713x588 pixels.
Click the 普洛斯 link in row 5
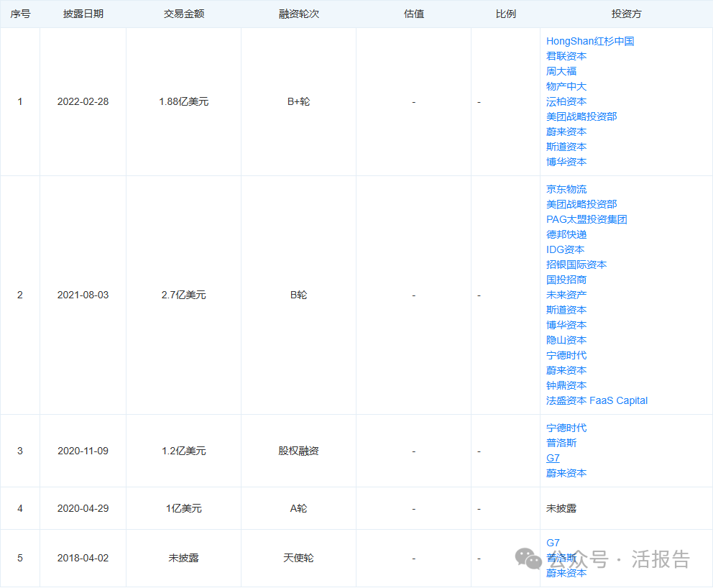(x=561, y=557)
